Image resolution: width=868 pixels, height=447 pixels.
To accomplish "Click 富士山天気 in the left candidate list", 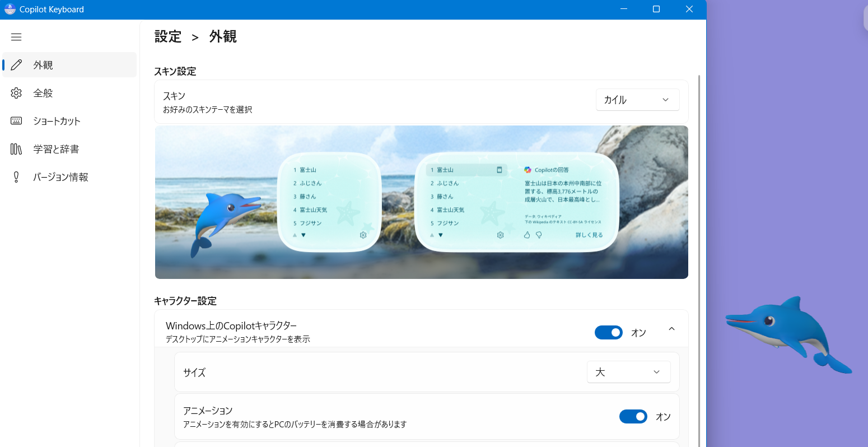I will coord(314,210).
